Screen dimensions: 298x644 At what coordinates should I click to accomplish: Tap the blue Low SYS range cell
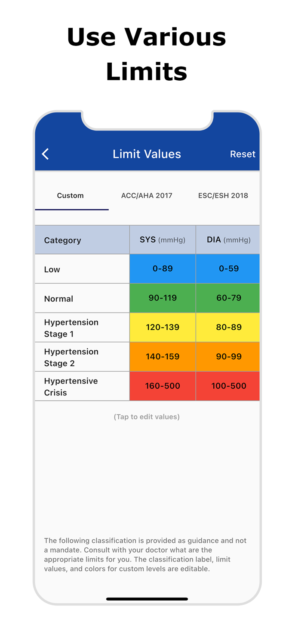click(163, 268)
